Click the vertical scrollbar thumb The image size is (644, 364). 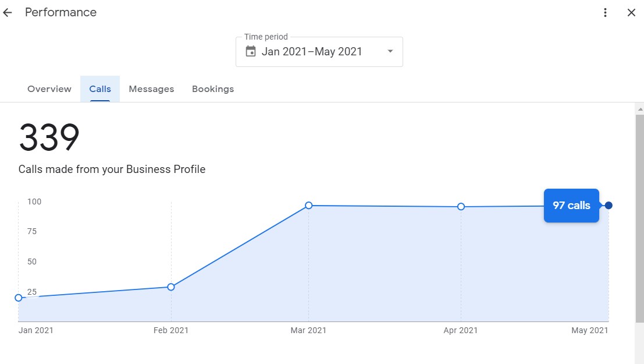coord(639,219)
